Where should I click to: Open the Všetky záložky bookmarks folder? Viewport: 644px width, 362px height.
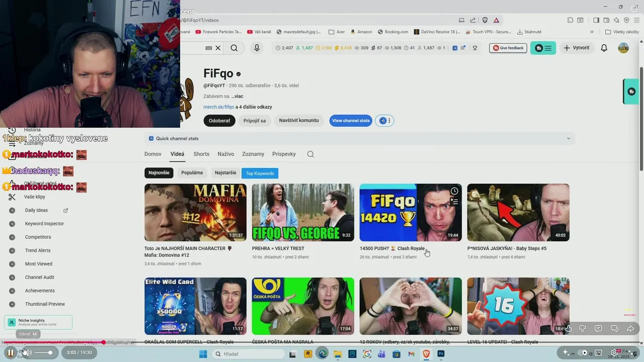[622, 32]
